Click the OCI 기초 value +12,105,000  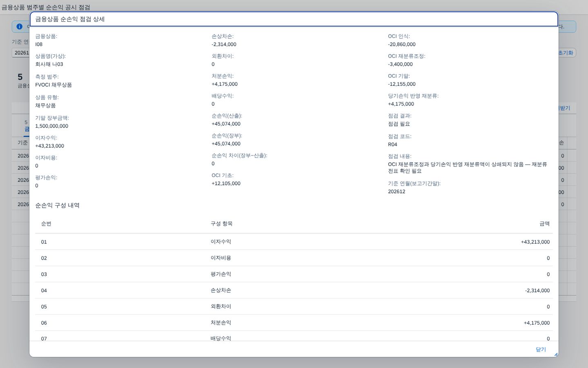[x=226, y=184]
